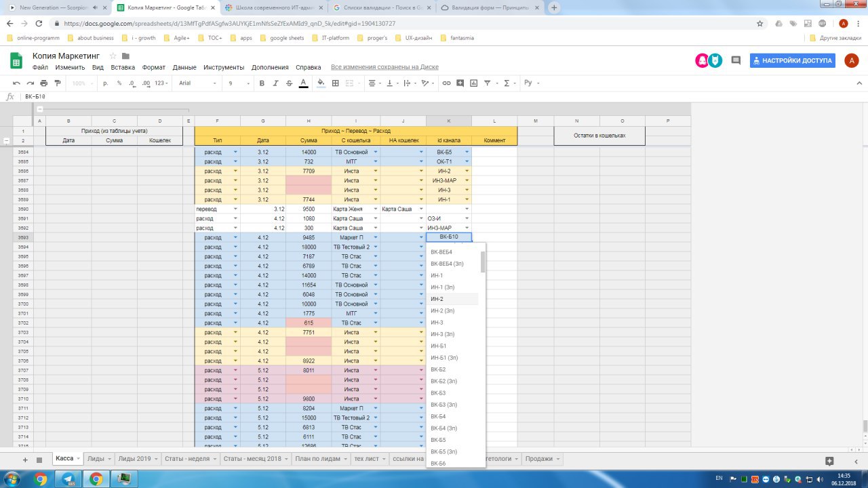868x488 pixels.
Task: Open the user account avatar
Action: (852, 60)
